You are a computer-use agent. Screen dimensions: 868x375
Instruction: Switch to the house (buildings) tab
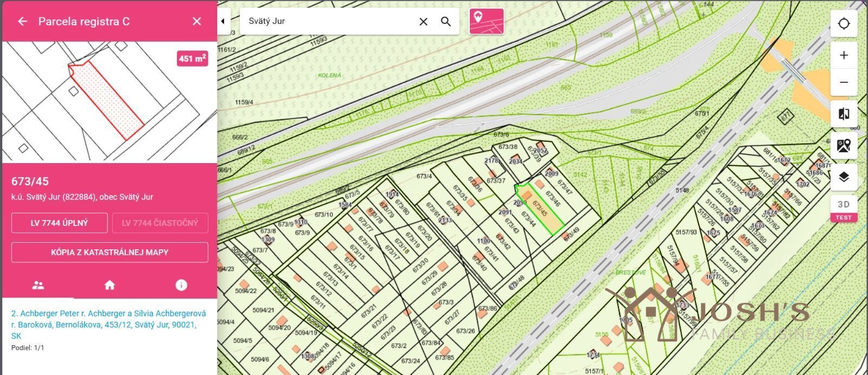click(x=110, y=285)
